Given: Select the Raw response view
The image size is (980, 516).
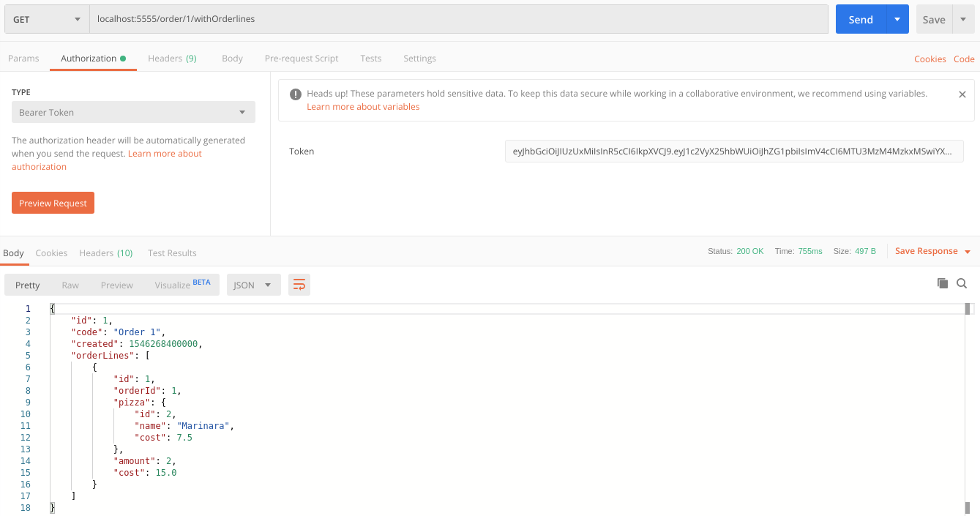Looking at the screenshot, I should pyautogui.click(x=70, y=285).
